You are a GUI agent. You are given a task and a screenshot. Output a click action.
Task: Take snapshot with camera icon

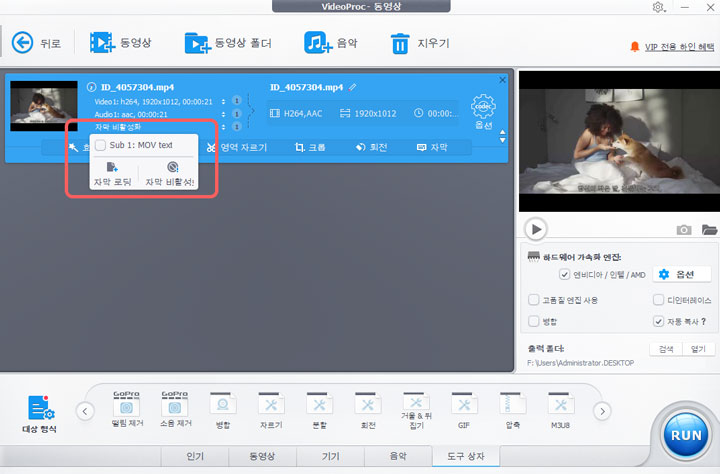[x=684, y=230]
